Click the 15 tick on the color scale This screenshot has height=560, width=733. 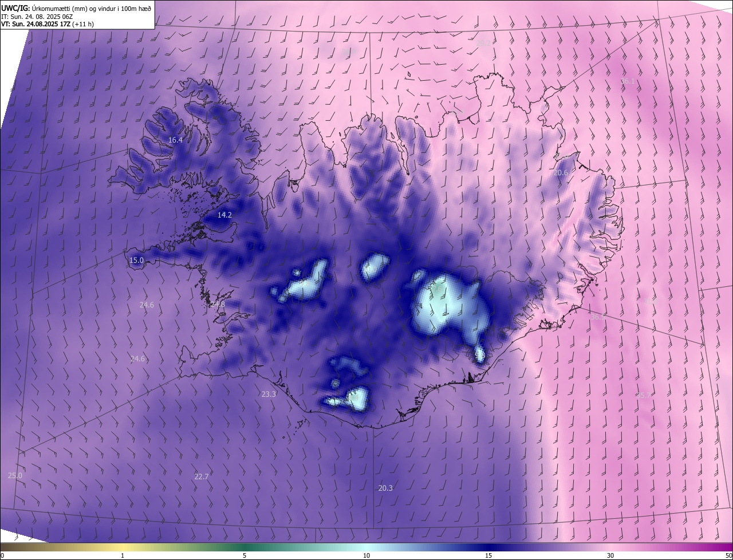pyautogui.click(x=488, y=555)
